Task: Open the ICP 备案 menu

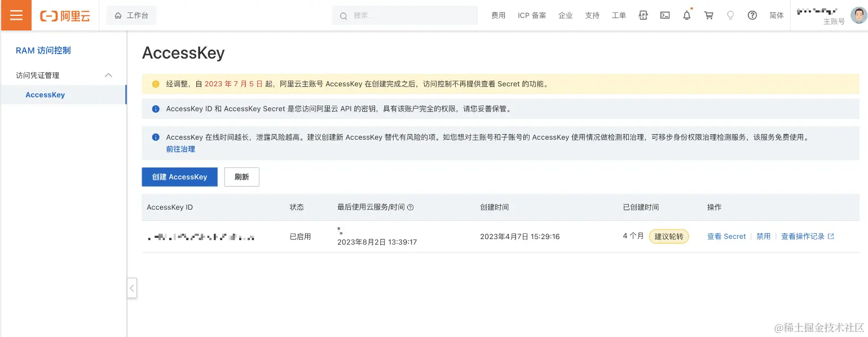Action: (x=532, y=16)
